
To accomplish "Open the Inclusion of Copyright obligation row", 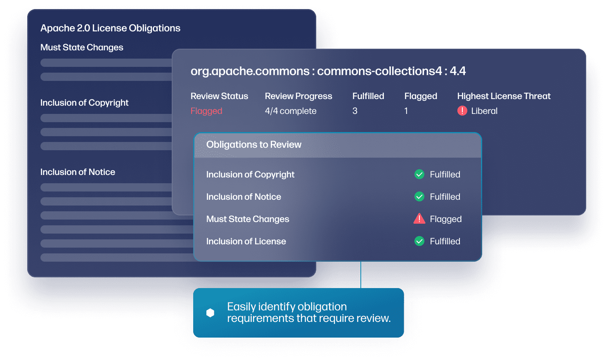I will tap(337, 175).
